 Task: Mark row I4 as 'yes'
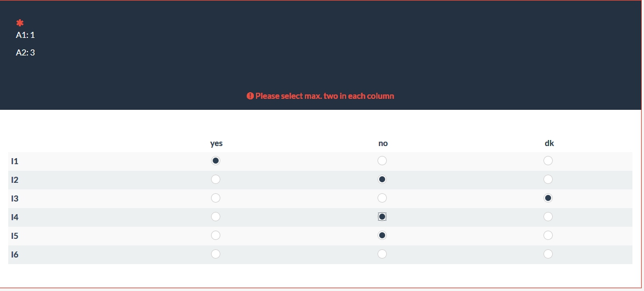[216, 217]
